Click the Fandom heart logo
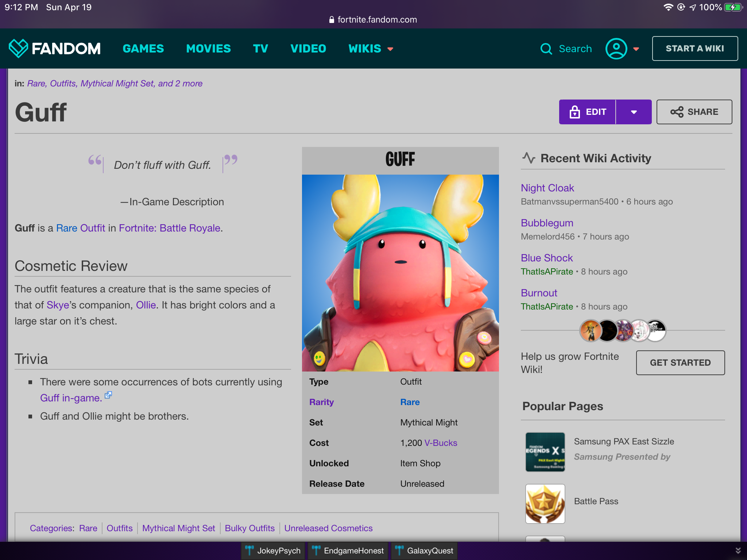The width and height of the screenshot is (747, 560). point(18,48)
